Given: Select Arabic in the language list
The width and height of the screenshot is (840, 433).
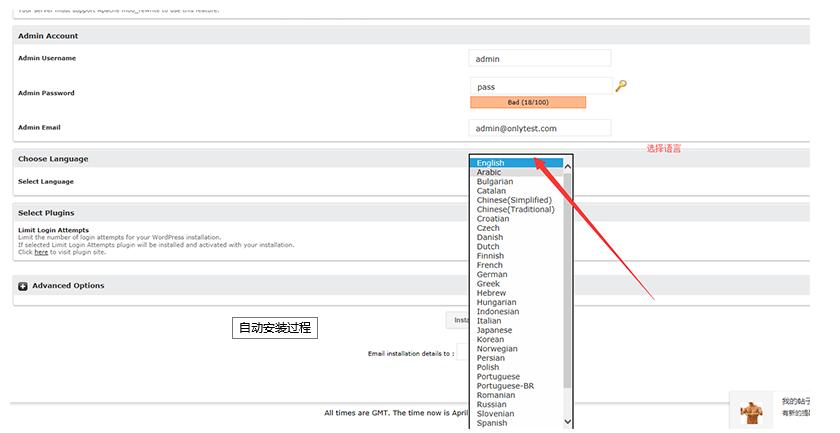Looking at the screenshot, I should coord(516,172).
